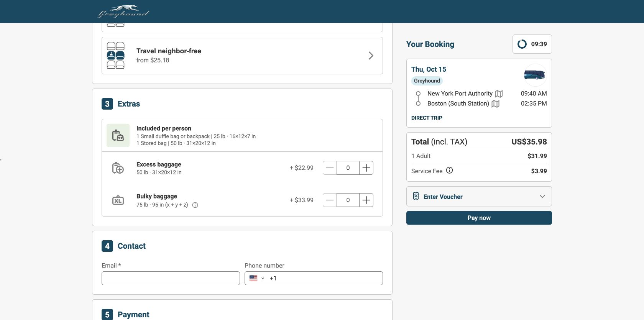Screen dimensions: 644x320
Task: Click the step 4 Contact number badge
Action: tap(107, 246)
